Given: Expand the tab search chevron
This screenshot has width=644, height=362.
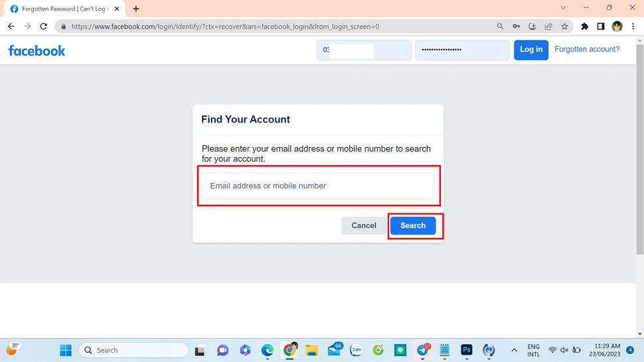Looking at the screenshot, I should pyautogui.click(x=563, y=7).
